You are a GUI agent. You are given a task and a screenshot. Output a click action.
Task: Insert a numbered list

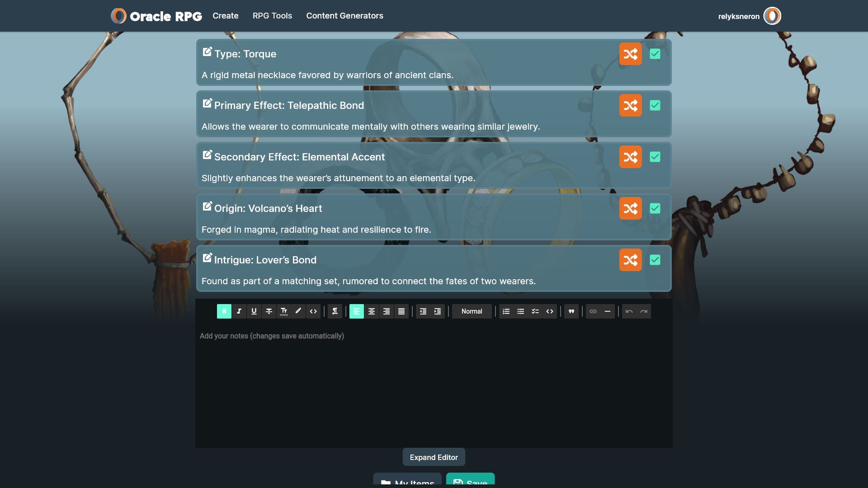pos(506,311)
